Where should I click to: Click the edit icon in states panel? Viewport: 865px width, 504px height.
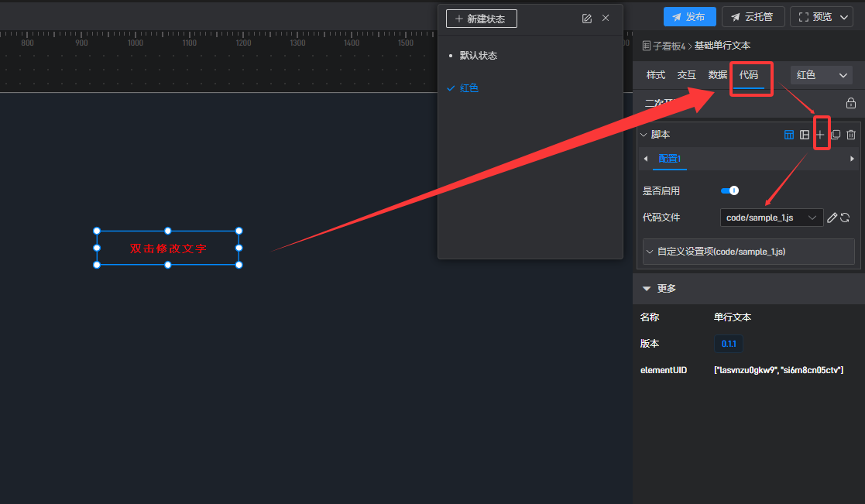click(587, 19)
